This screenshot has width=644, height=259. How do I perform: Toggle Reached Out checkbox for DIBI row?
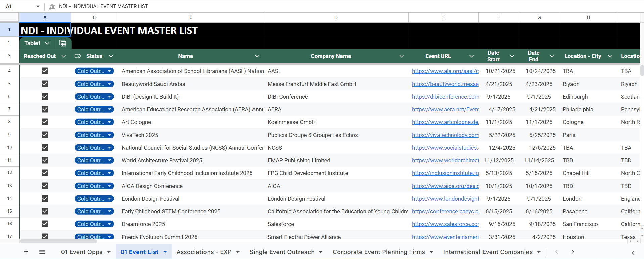(45, 97)
